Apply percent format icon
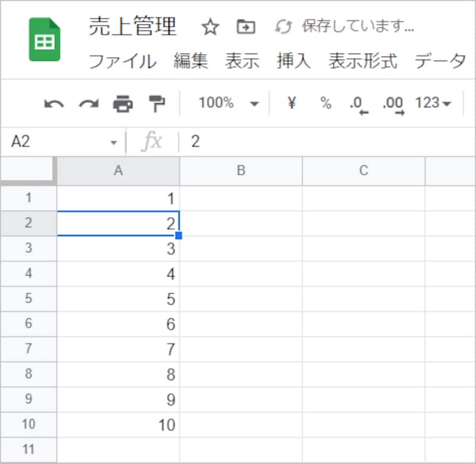The height and width of the screenshot is (464, 476). pos(325,102)
